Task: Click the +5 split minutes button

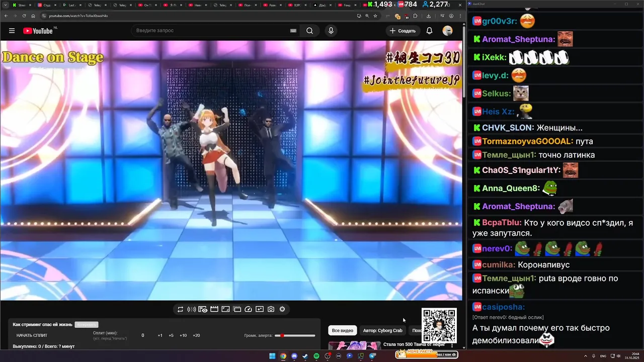Action: tap(171, 335)
